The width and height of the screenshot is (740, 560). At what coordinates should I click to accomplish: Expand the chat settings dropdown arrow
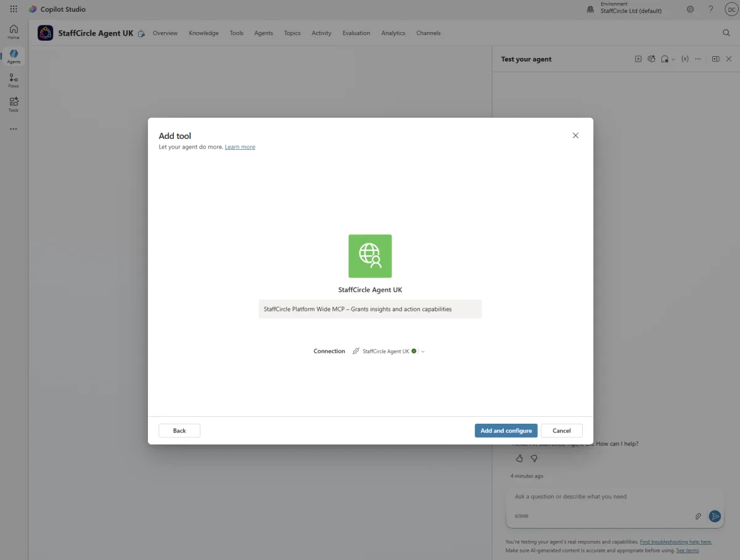point(673,59)
